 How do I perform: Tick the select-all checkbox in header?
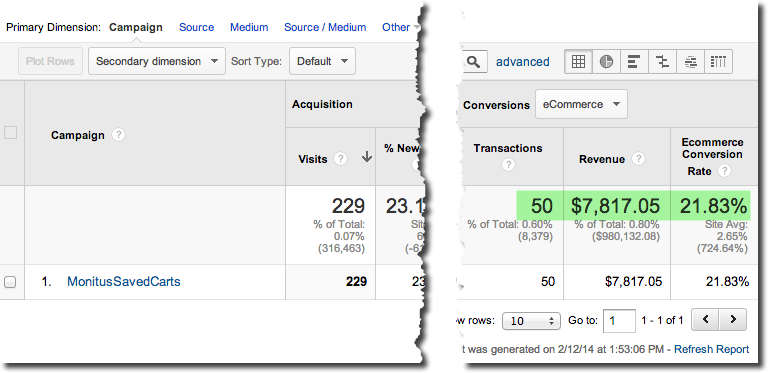pyautogui.click(x=10, y=133)
